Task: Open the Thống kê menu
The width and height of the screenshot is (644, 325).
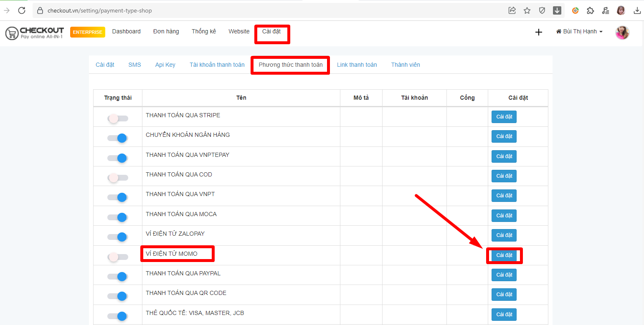Action: 204,31
